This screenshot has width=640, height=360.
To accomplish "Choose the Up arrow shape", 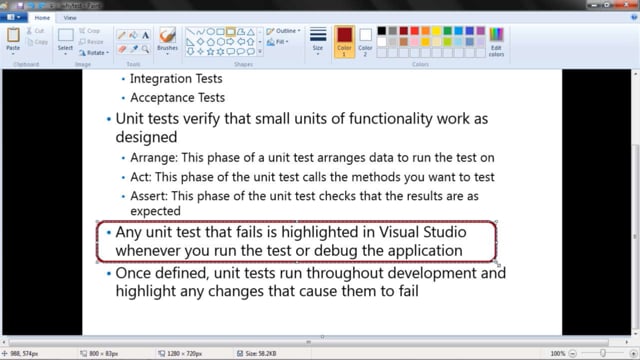I will (x=251, y=42).
